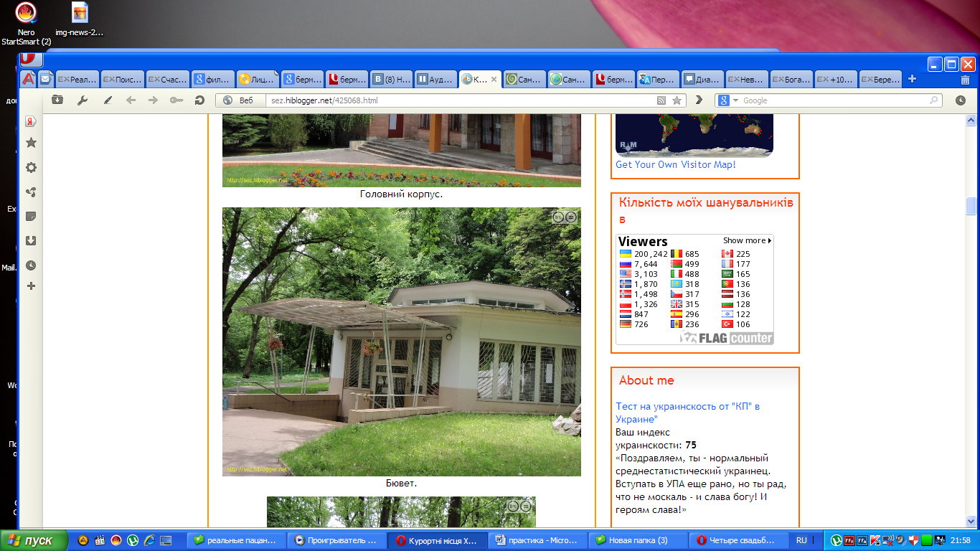
Task: Click the Веб security badge in address bar
Action: (x=242, y=100)
